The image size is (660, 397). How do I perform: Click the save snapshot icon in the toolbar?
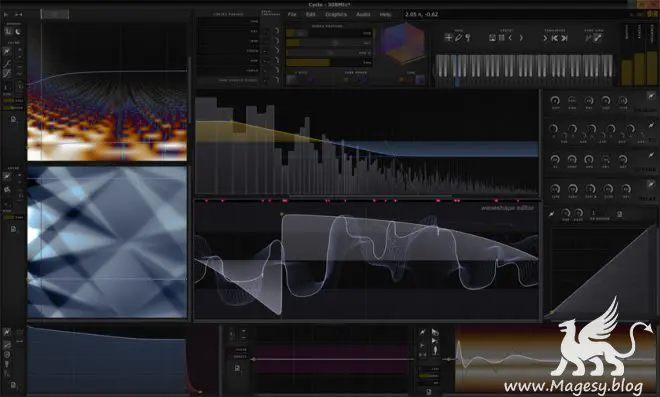tap(492, 38)
